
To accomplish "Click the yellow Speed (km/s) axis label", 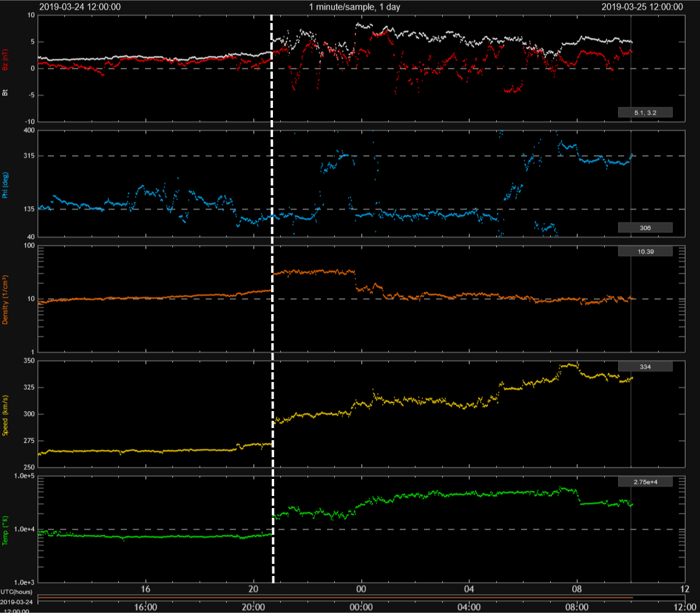I will tap(6, 415).
